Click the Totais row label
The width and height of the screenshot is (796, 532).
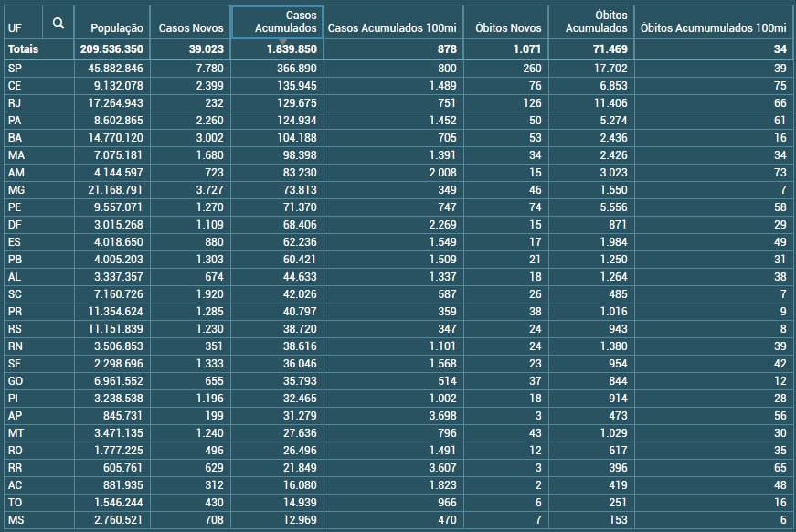[x=23, y=49]
